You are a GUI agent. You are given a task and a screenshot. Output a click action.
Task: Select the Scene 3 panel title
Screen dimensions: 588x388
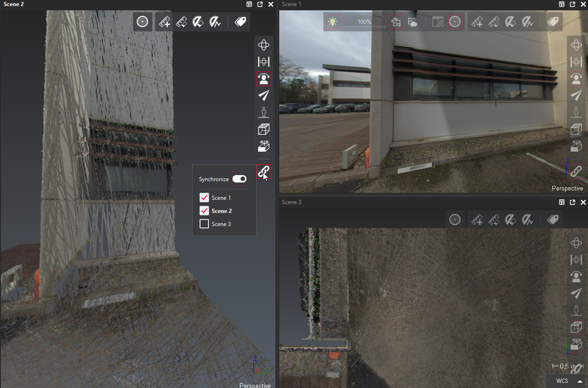(x=291, y=202)
